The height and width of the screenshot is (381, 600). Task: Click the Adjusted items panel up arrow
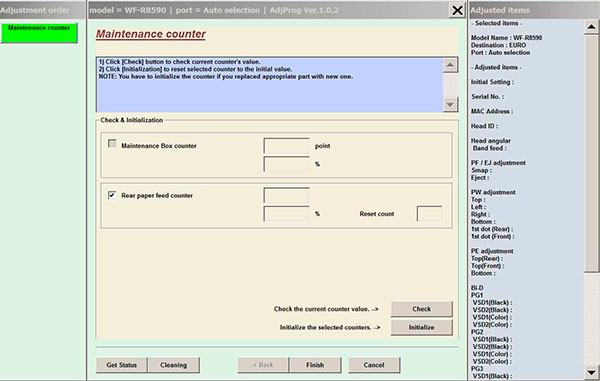tap(591, 27)
